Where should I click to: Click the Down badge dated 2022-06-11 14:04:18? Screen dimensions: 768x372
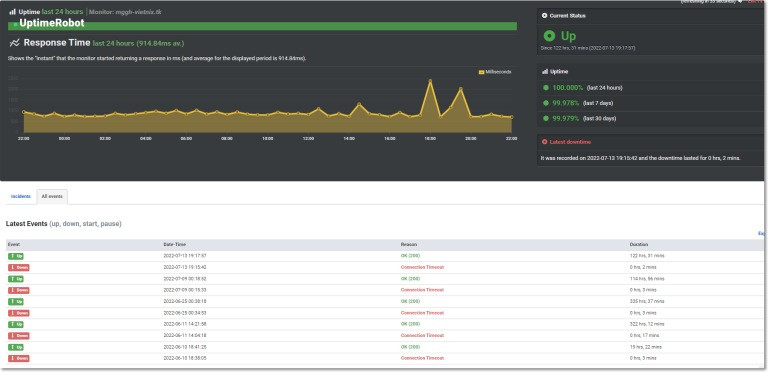19,336
